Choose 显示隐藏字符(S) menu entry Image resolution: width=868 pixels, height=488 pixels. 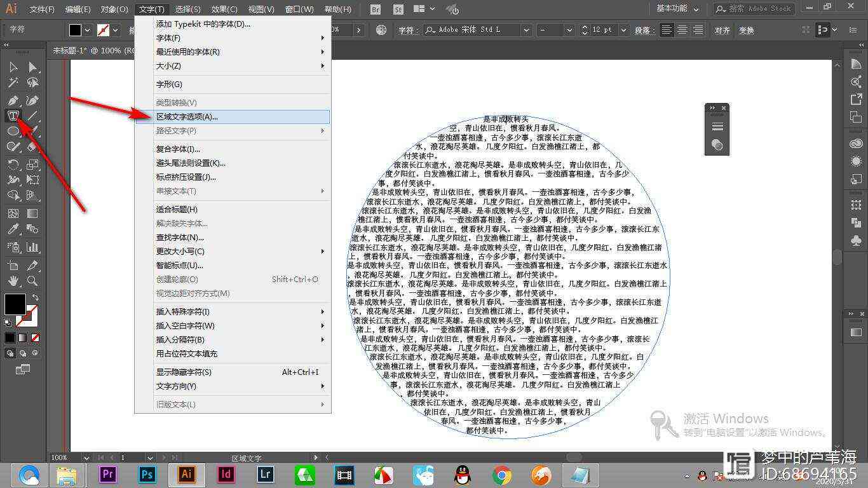tap(233, 372)
